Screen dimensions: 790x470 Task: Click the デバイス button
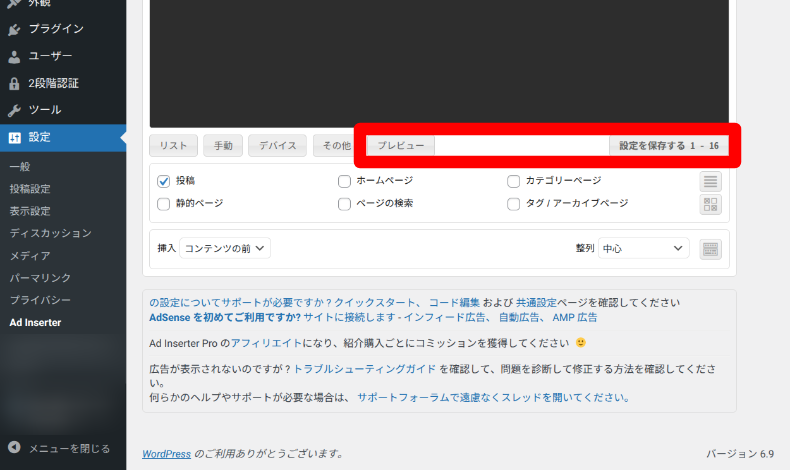click(x=277, y=146)
